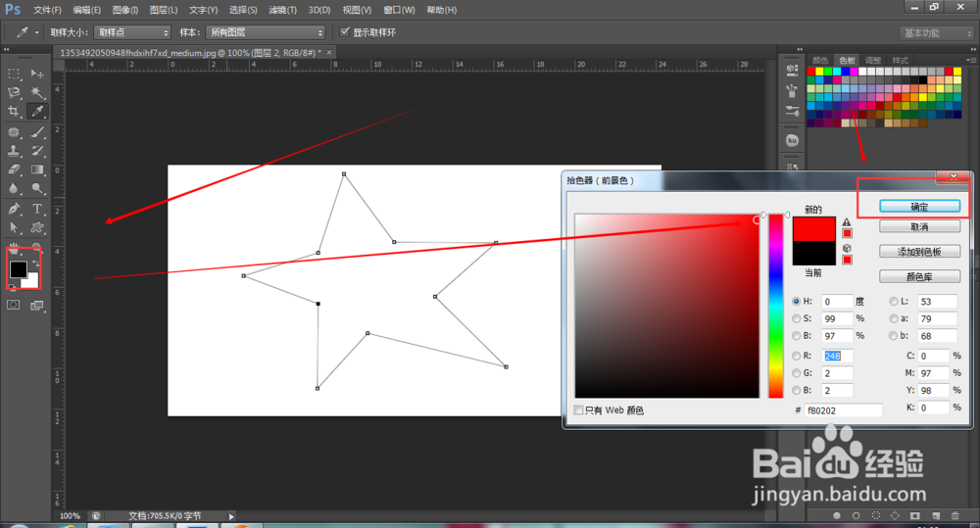Screen dimensions: 980x528
Task: Select the G green radio button
Action: click(796, 373)
